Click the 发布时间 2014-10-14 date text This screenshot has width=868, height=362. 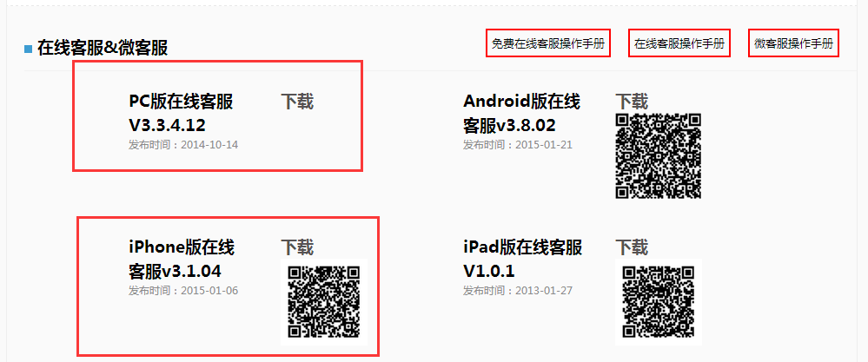183,145
